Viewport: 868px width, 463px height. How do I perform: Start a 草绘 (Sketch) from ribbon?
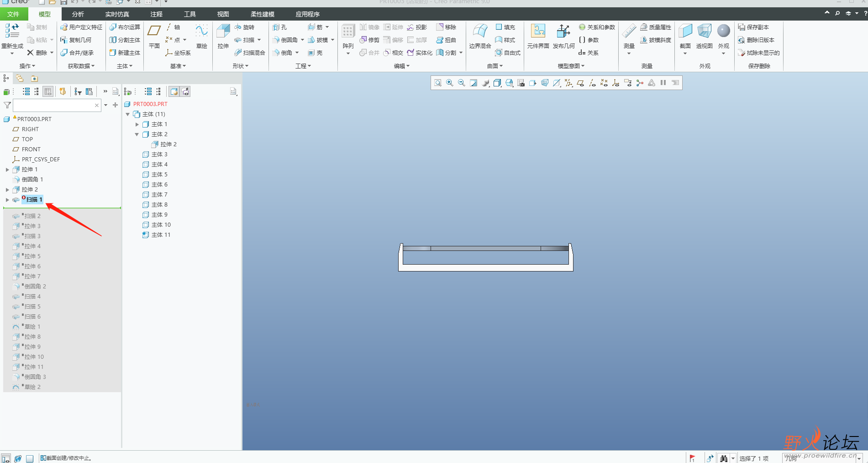[201, 37]
